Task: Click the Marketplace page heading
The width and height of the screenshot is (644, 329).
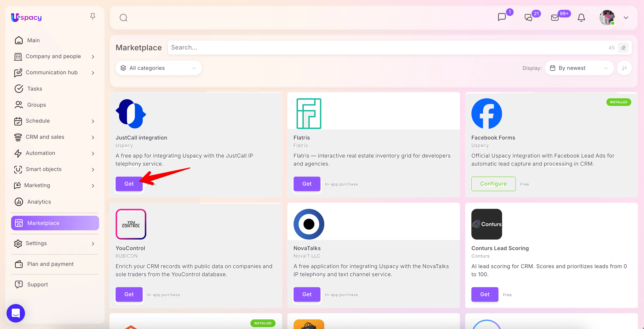Action: click(x=138, y=47)
